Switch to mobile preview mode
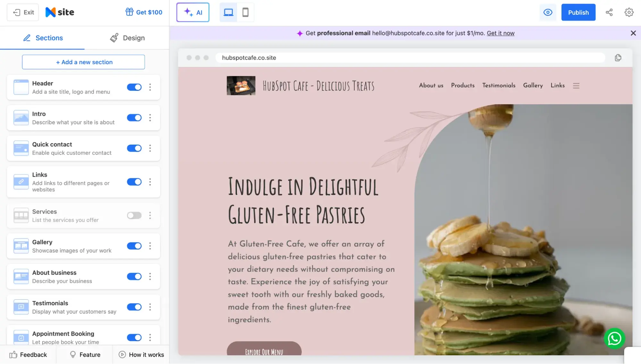The width and height of the screenshot is (641, 364). click(246, 12)
